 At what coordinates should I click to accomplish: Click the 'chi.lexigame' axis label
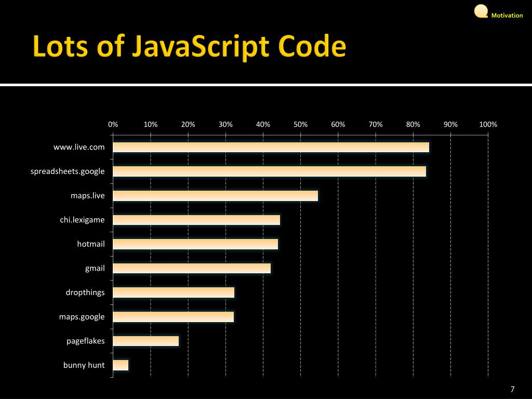pos(82,220)
